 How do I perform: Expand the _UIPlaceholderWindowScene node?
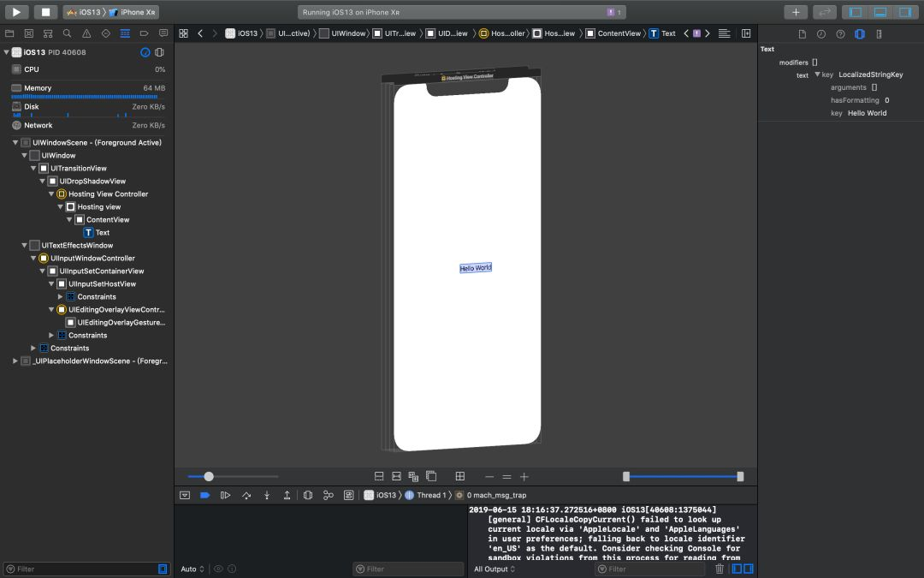15,361
